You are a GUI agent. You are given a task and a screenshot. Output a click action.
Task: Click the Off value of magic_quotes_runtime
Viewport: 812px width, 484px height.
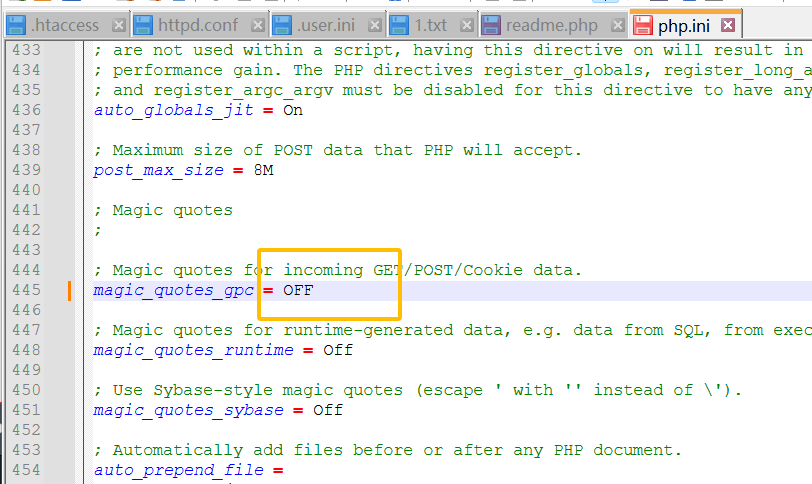point(338,350)
